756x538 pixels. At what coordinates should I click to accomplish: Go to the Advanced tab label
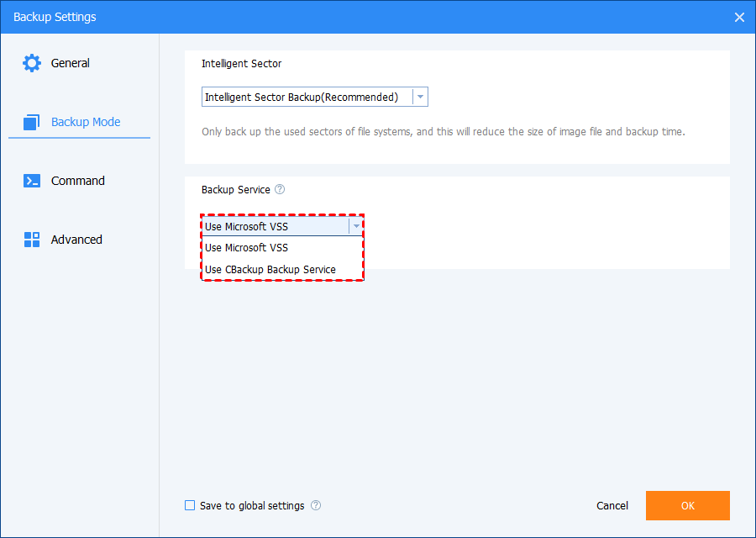(x=76, y=240)
